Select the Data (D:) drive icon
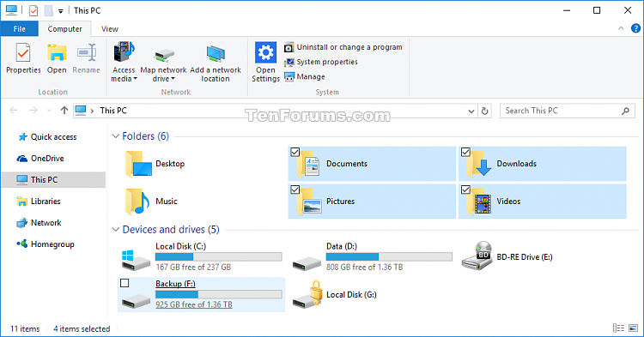This screenshot has height=337, width=644. [x=307, y=262]
